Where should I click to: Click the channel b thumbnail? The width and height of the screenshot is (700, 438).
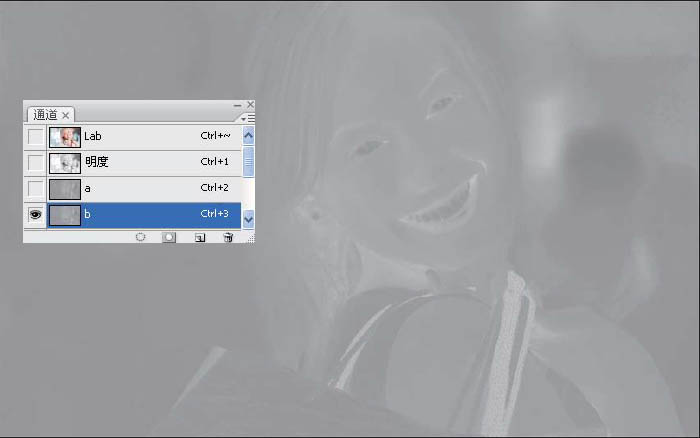(65, 214)
